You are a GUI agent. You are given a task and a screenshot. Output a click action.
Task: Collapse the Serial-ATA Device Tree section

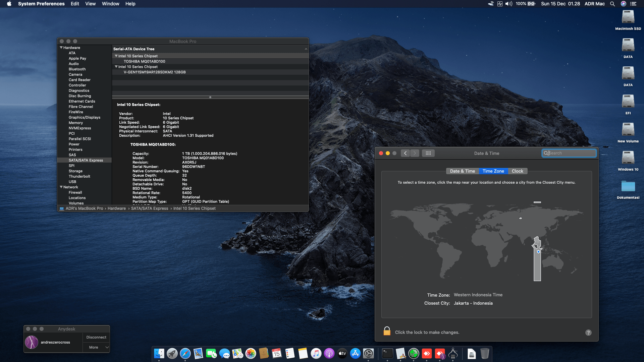point(306,49)
